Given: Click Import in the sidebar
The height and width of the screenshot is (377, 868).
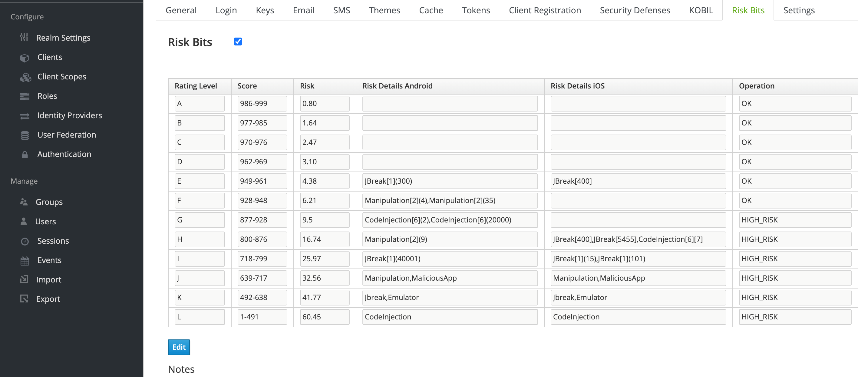Looking at the screenshot, I should pyautogui.click(x=48, y=279).
